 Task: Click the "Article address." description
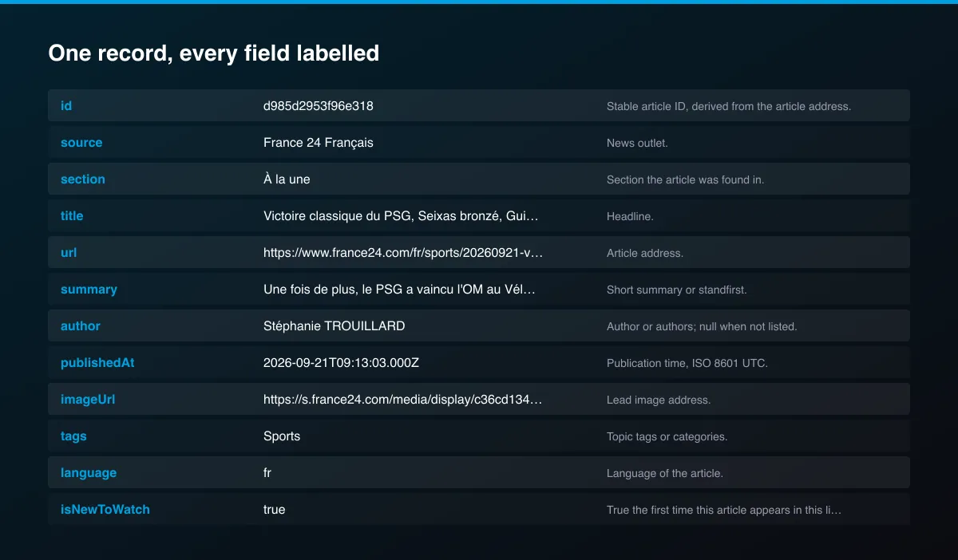pyautogui.click(x=645, y=253)
